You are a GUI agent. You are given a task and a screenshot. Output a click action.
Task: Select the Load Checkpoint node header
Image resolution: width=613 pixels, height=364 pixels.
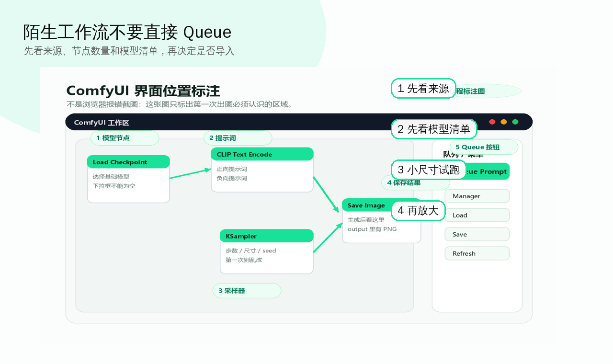click(128, 162)
